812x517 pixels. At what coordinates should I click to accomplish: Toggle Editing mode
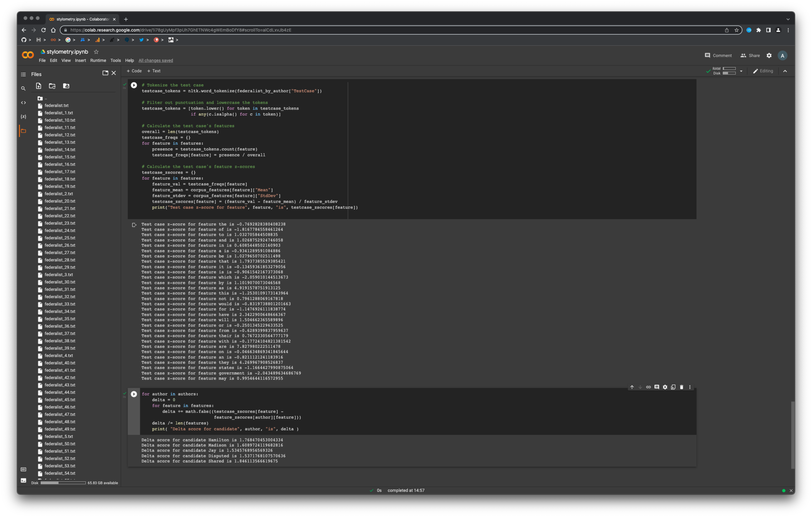click(763, 71)
